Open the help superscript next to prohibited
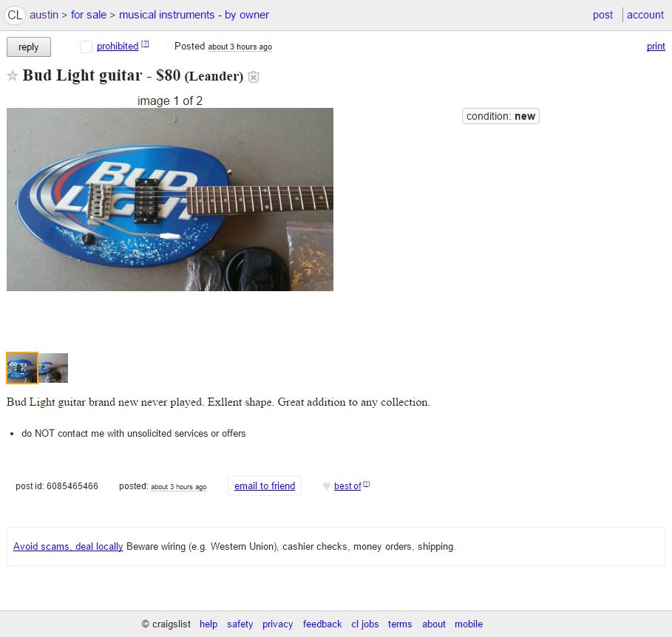 click(145, 44)
